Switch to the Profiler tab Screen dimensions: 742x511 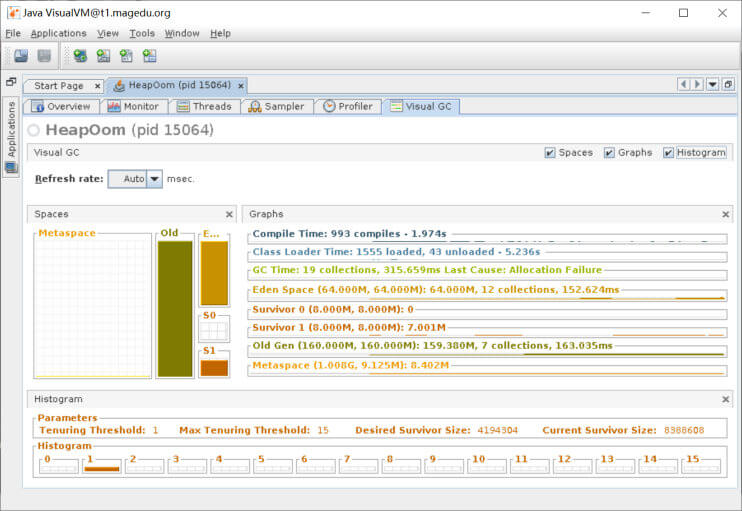(348, 106)
